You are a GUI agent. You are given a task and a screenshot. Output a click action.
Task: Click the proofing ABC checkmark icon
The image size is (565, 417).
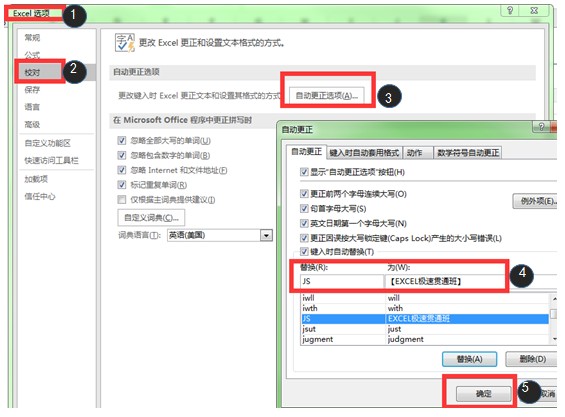click(x=125, y=43)
